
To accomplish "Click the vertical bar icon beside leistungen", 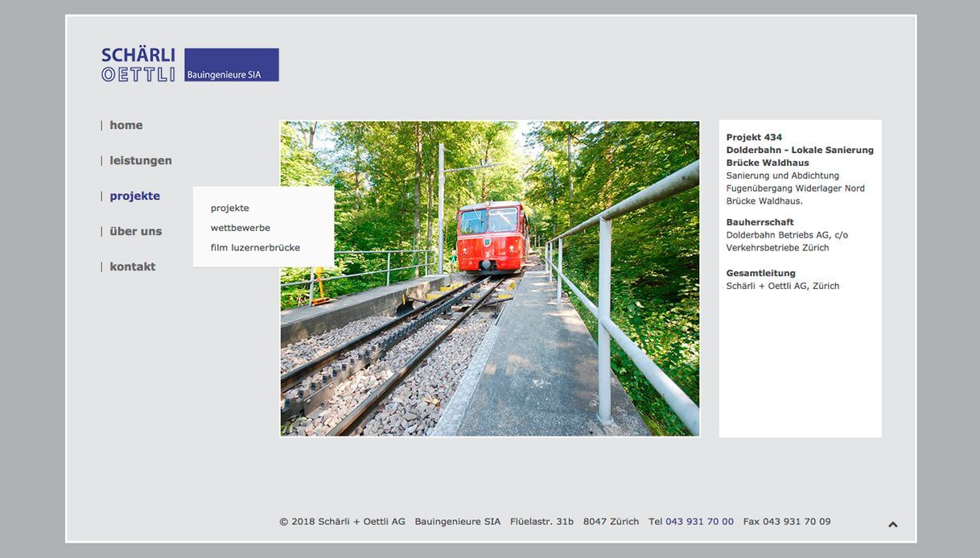I will point(101,159).
